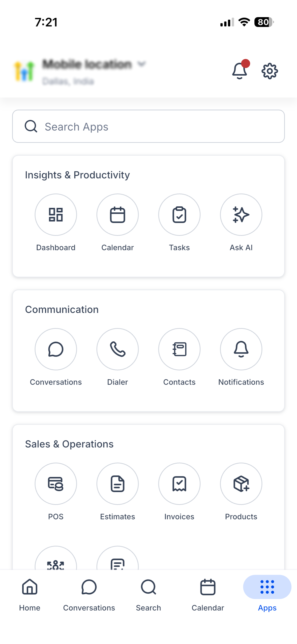Focus the Search Apps input field

[148, 126]
